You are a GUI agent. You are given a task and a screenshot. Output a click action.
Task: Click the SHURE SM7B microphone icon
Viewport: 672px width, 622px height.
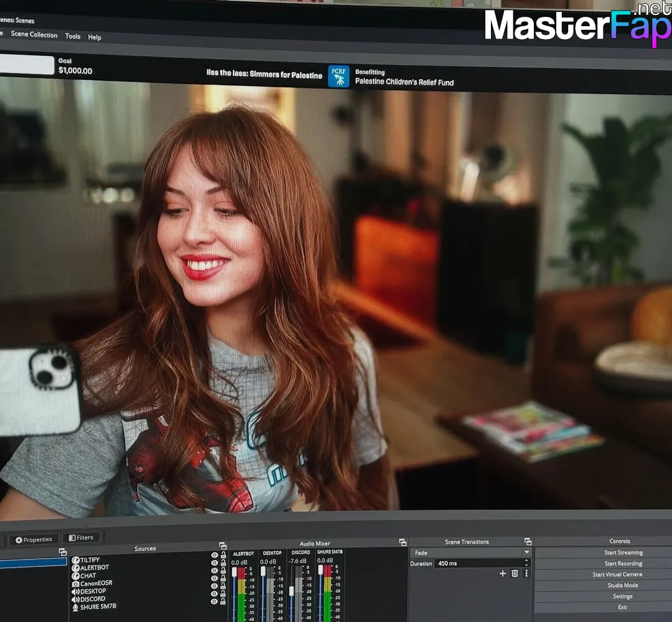pos(75,608)
